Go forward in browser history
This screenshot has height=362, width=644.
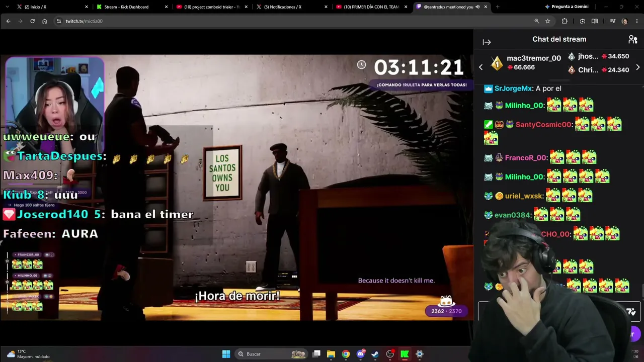pos(20,21)
